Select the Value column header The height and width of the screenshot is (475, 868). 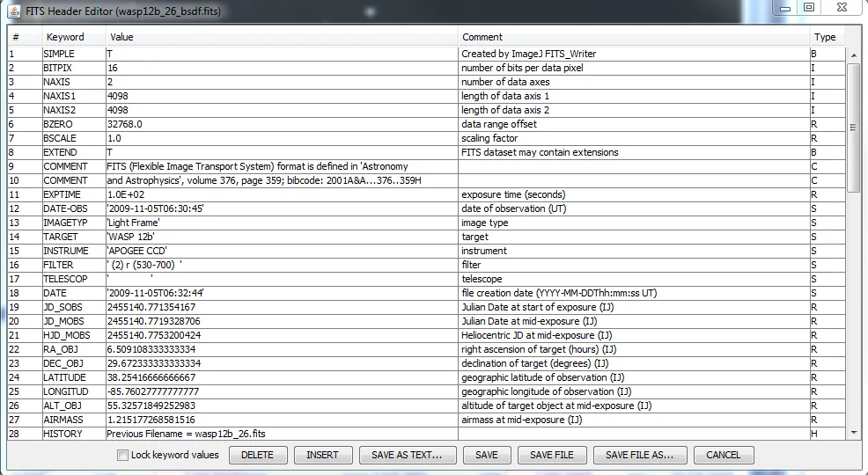click(121, 37)
